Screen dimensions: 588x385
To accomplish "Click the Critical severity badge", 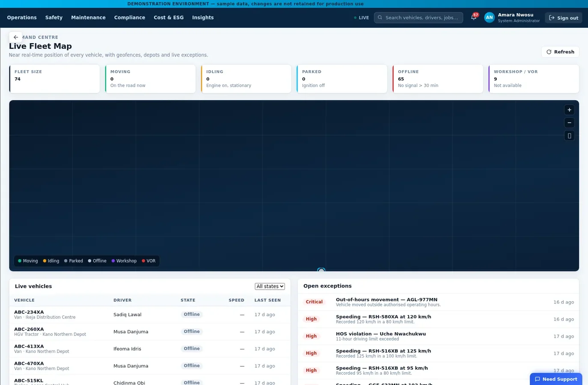I will tap(314, 302).
